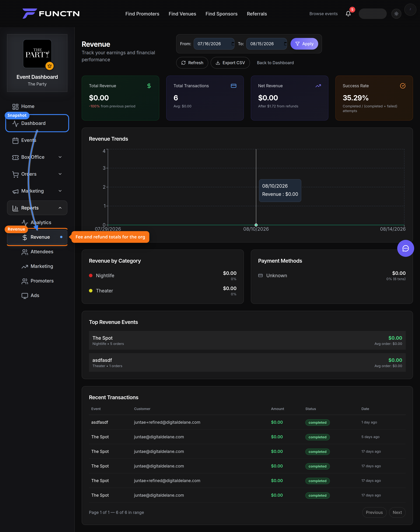Click the 08/10/2026 data point on chart

click(256, 225)
